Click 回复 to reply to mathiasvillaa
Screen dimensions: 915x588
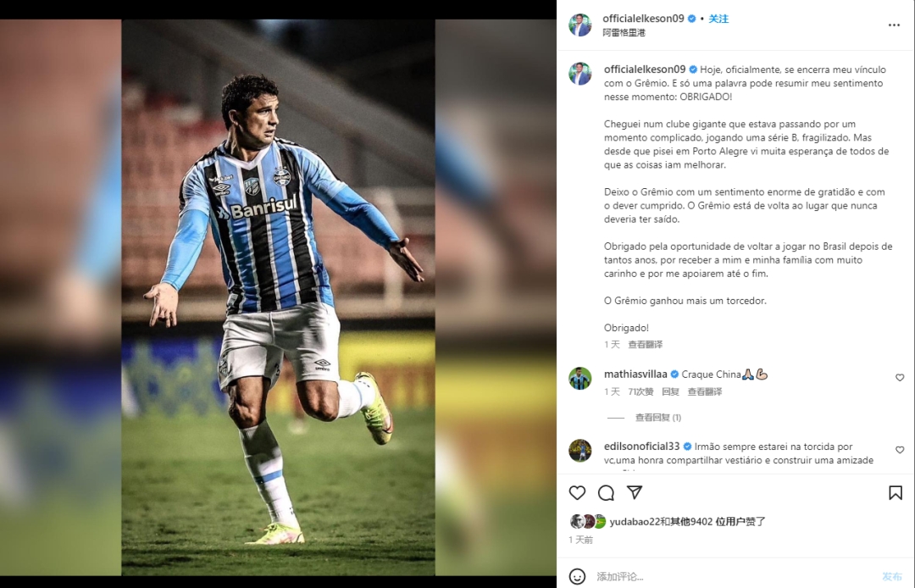click(670, 391)
